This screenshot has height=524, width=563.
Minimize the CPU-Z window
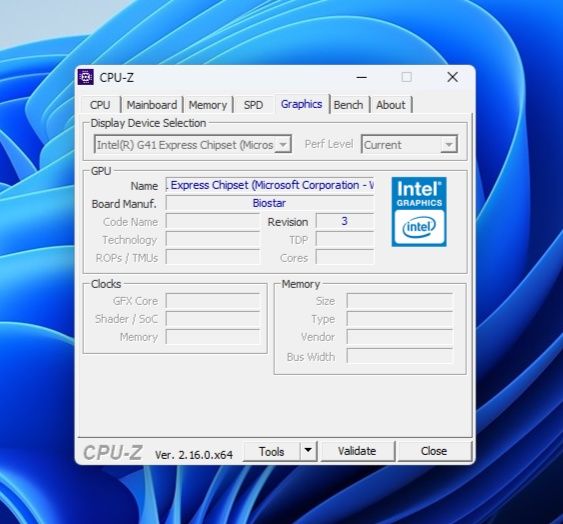[362, 77]
